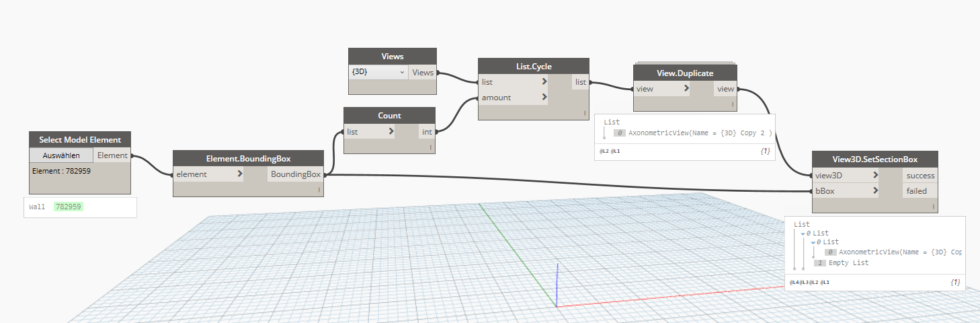980x323 pixels.
Task: Click the Count node's list input chevron
Action: (x=391, y=131)
